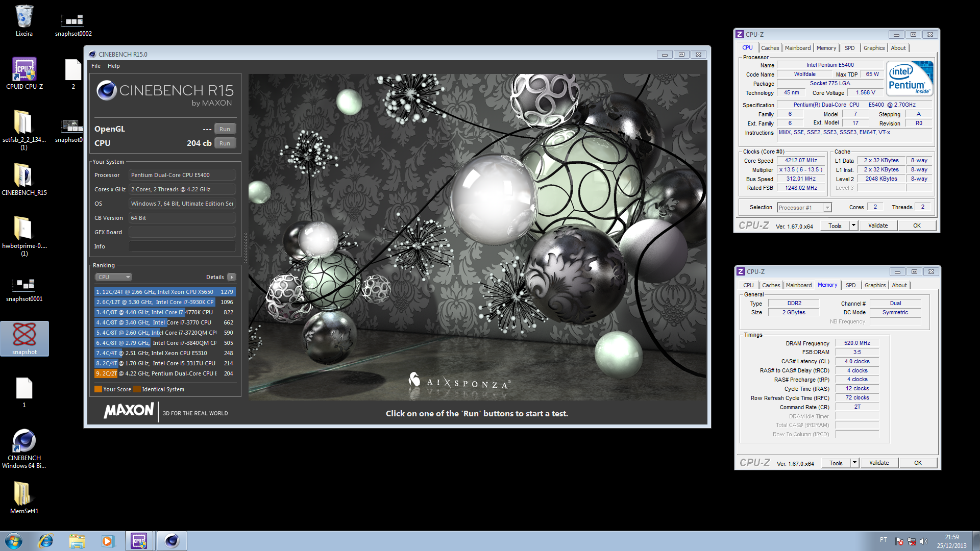
Task: Click Tools button in top CPU-Z
Action: [835, 226]
